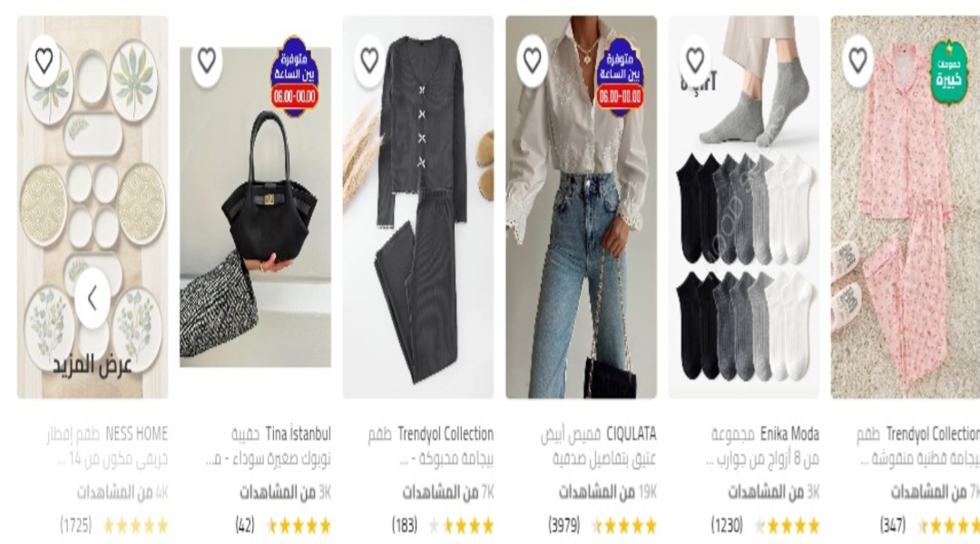Click the Enika Moda socks title link
The image size is (980, 544).
pyautogui.click(x=762, y=446)
